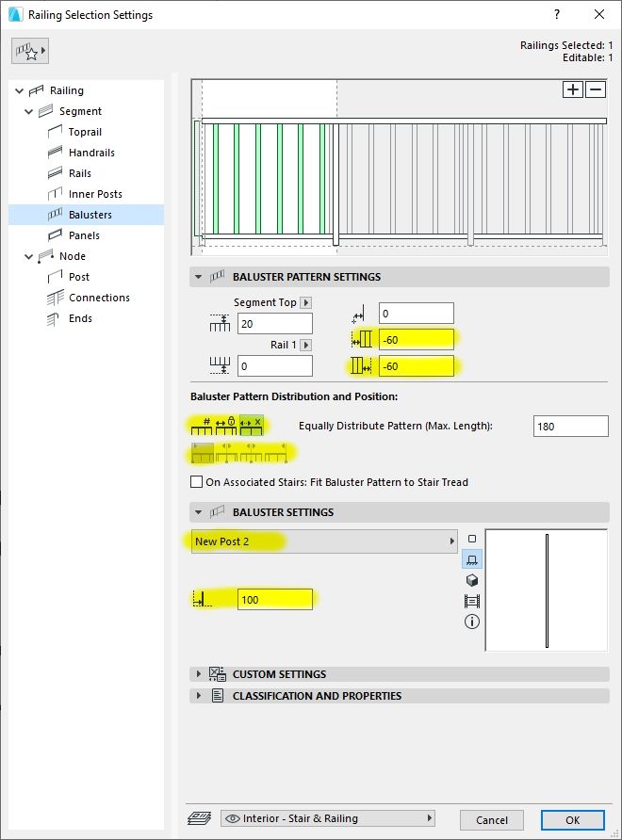Click baluster horizontal offset icon beside 100
The image size is (622, 840).
(x=202, y=599)
